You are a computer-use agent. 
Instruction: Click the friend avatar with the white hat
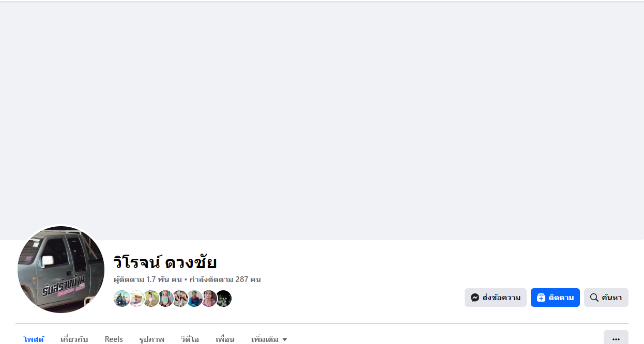[x=136, y=299]
